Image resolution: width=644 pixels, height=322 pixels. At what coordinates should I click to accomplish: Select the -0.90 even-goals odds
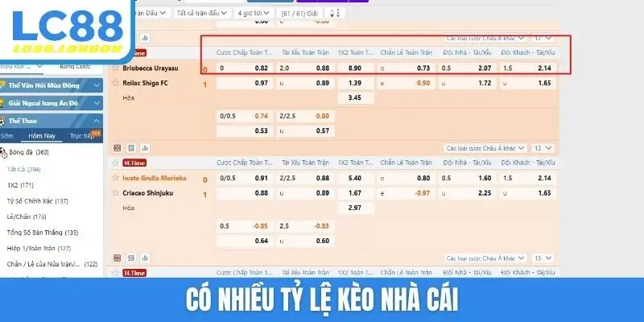pos(406,84)
